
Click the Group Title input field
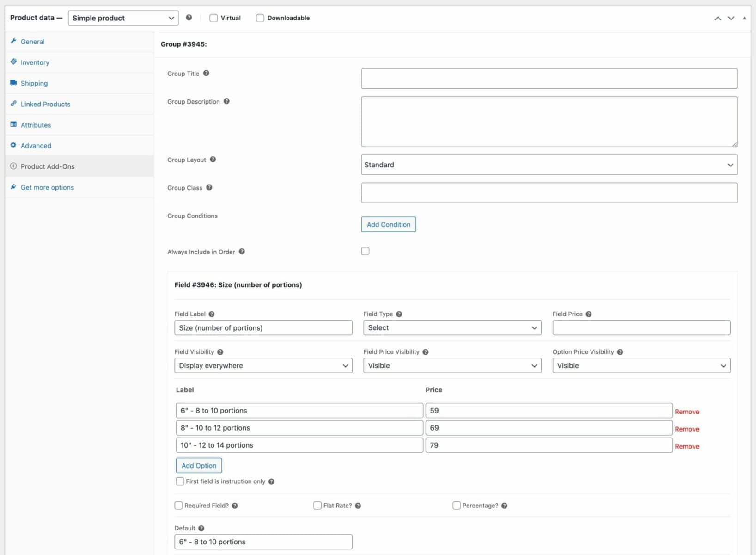[x=549, y=79]
